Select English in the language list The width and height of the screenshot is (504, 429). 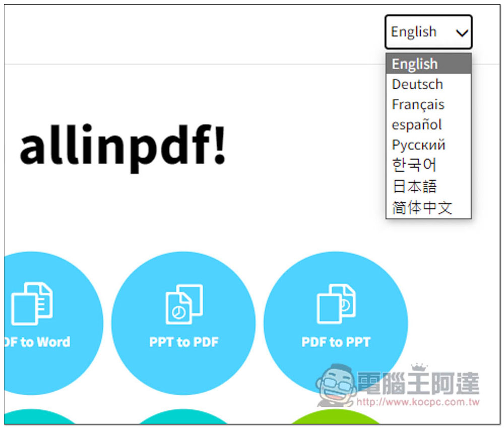click(x=428, y=64)
